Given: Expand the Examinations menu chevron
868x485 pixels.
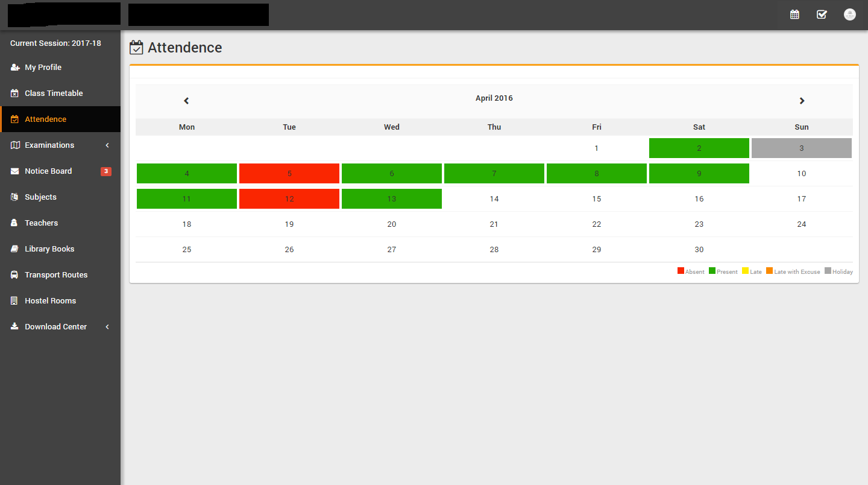Looking at the screenshot, I should pos(107,145).
